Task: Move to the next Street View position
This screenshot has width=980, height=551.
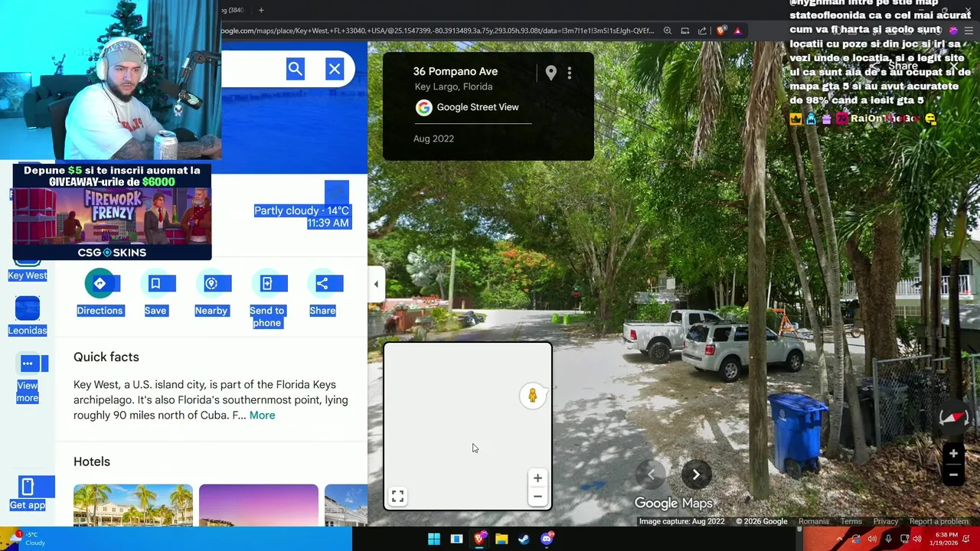Action: pyautogui.click(x=696, y=474)
